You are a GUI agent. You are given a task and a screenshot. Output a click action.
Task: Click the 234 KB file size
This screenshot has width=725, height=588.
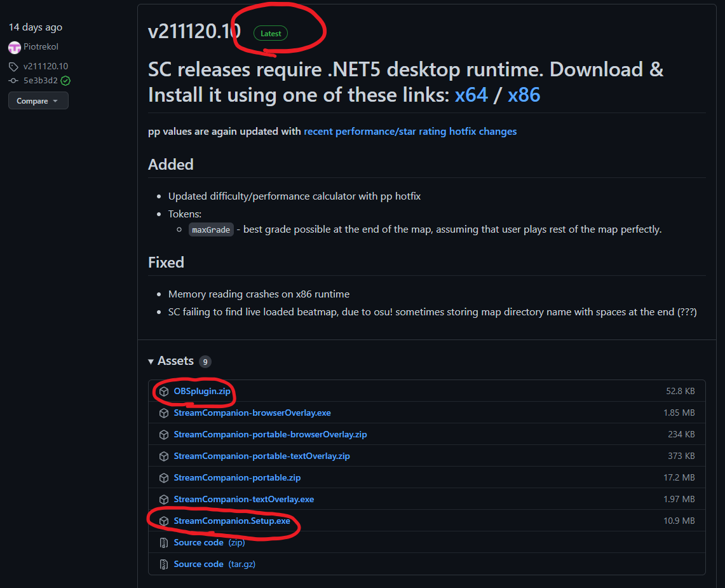(681, 434)
